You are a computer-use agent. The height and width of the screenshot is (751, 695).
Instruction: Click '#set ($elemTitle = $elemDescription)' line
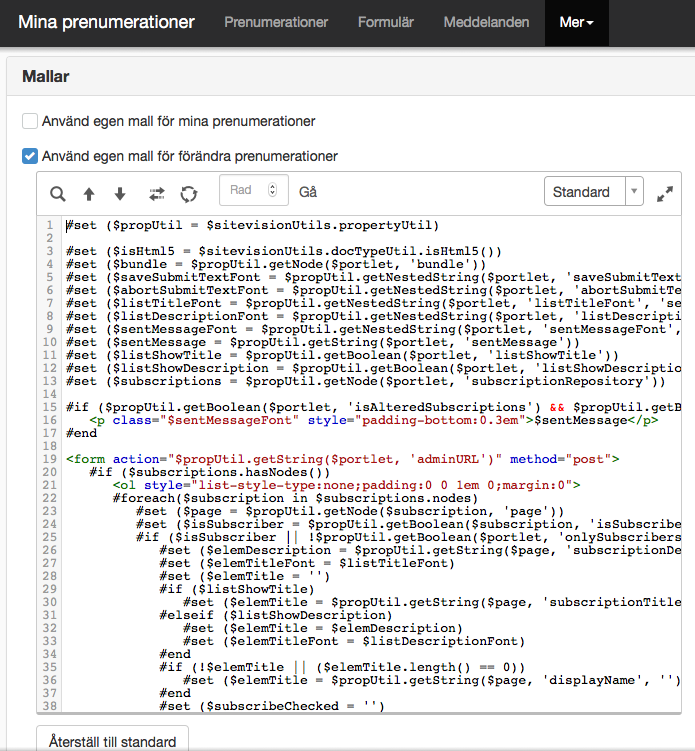coord(323,628)
